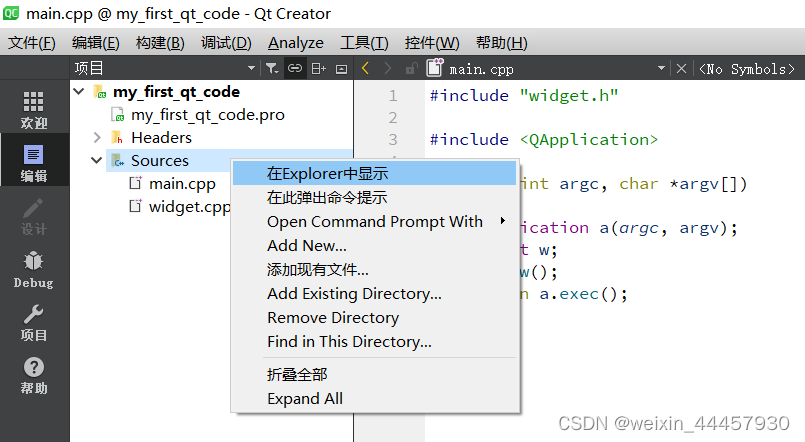Select the Headers tree item
This screenshot has height=442, width=805.
point(161,138)
